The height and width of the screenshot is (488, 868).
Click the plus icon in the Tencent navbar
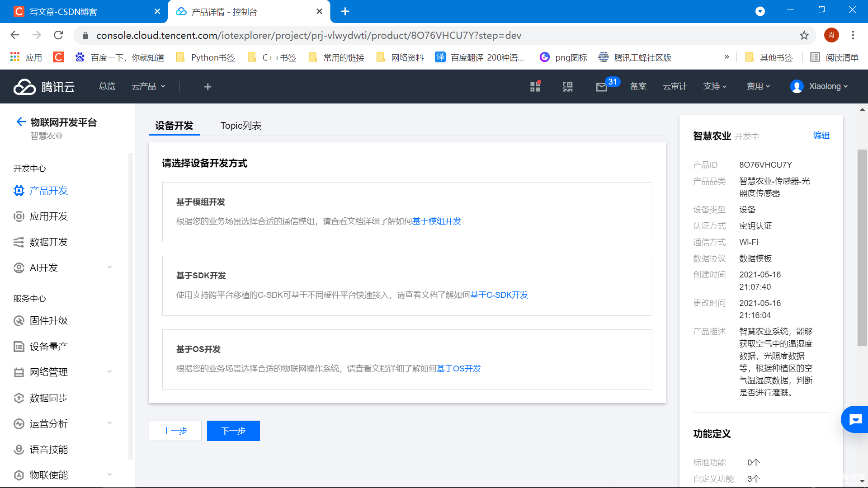click(208, 87)
